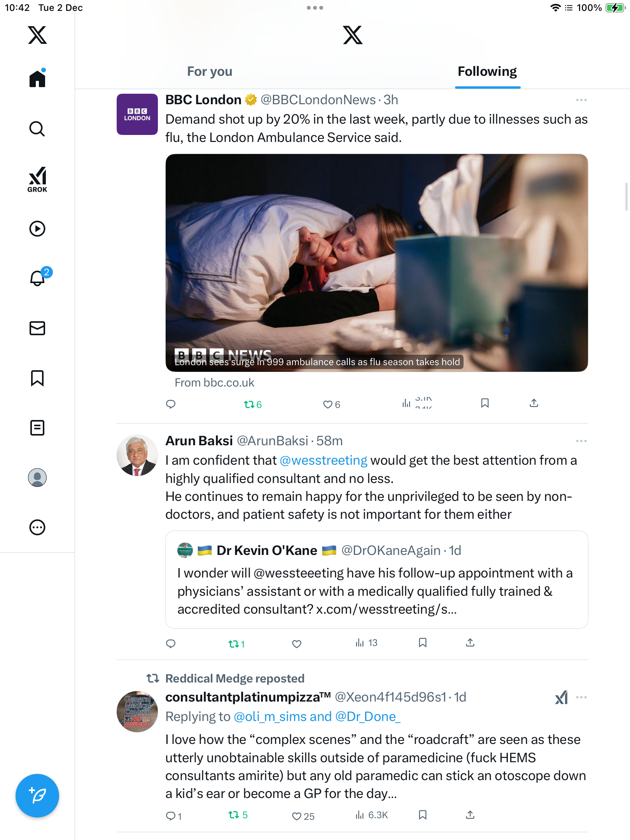Bookmark the consultantplatinumpizza post
The width and height of the screenshot is (630, 840).
(x=423, y=815)
